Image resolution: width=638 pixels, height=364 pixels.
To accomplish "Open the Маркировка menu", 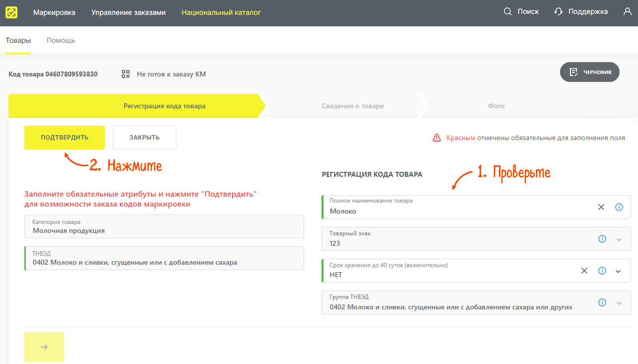I will tap(54, 12).
